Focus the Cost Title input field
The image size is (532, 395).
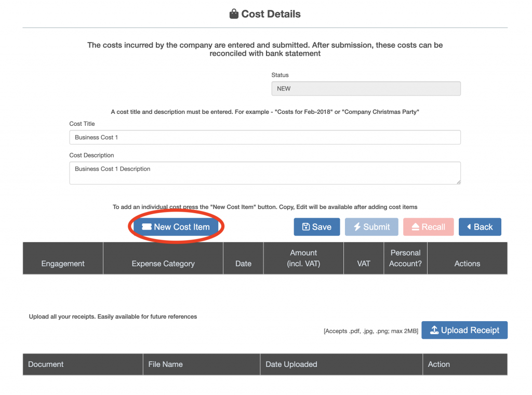[x=265, y=137]
